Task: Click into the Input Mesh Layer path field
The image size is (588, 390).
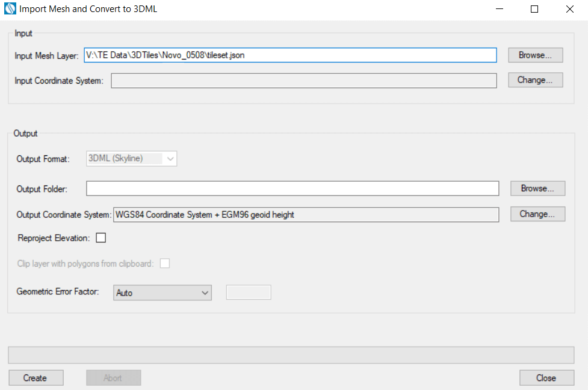Action: click(x=290, y=55)
